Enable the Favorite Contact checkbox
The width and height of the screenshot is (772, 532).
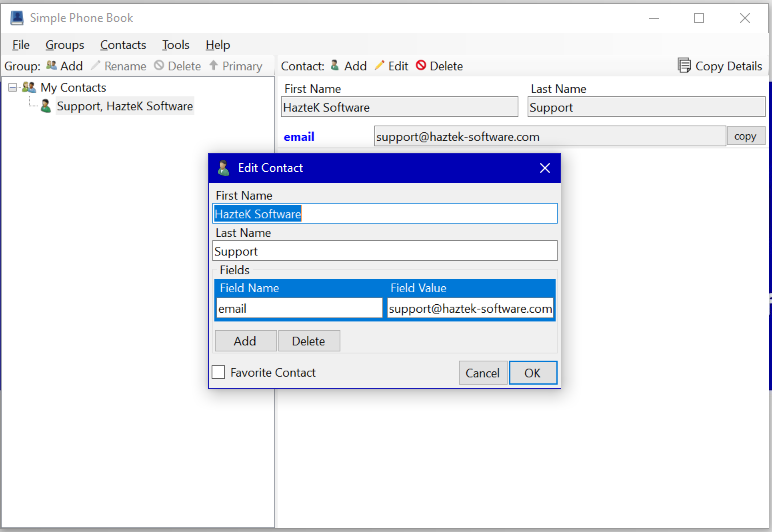click(x=218, y=373)
